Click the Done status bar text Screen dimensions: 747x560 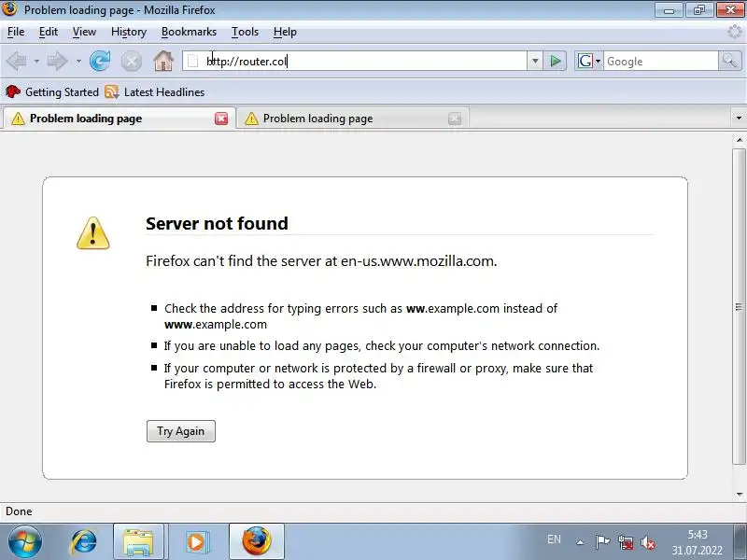[x=19, y=511]
